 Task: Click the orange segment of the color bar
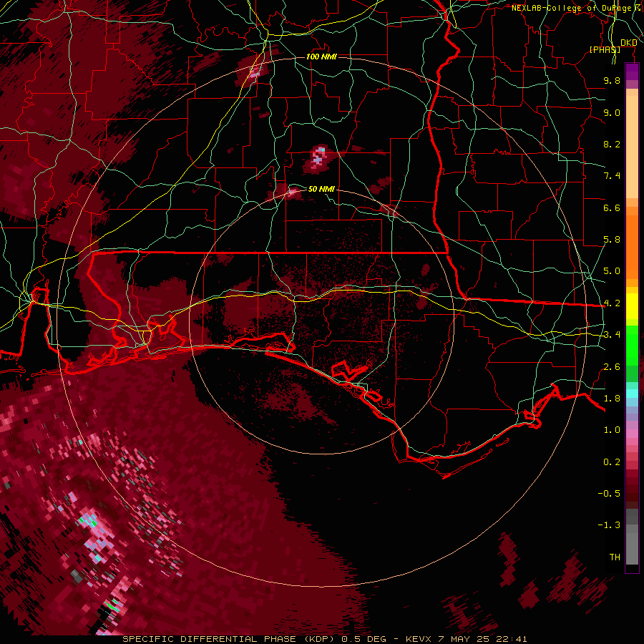click(x=632, y=246)
